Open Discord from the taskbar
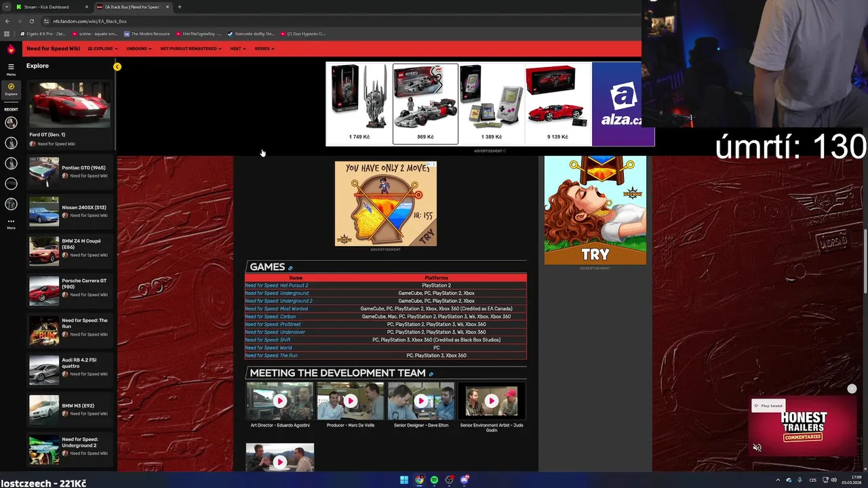 tap(464, 480)
